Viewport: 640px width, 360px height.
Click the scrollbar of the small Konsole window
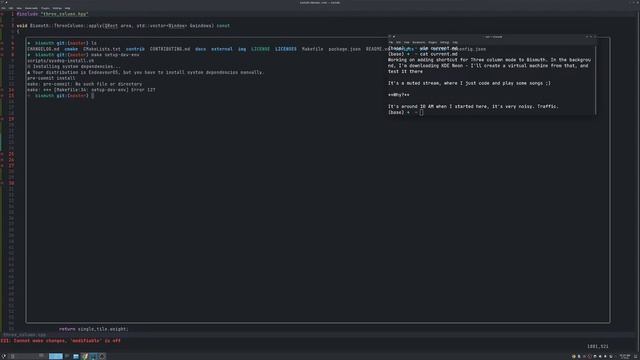click(595, 80)
